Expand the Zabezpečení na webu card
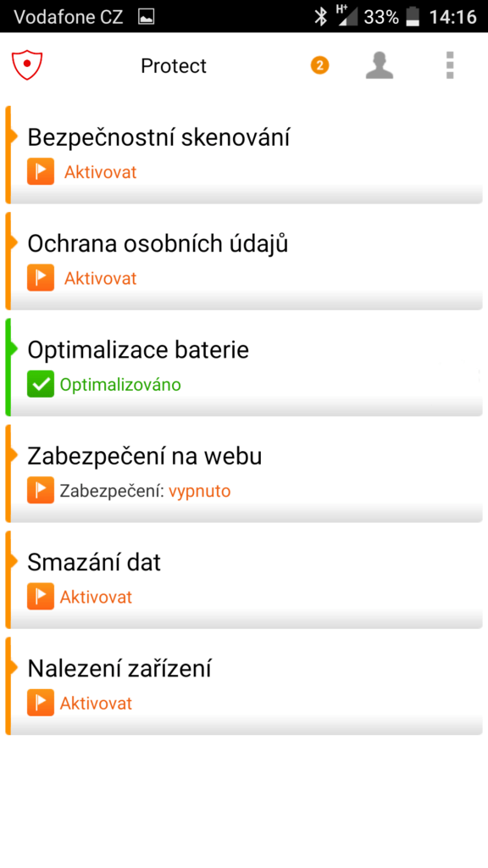The height and width of the screenshot is (868, 488). (x=244, y=473)
